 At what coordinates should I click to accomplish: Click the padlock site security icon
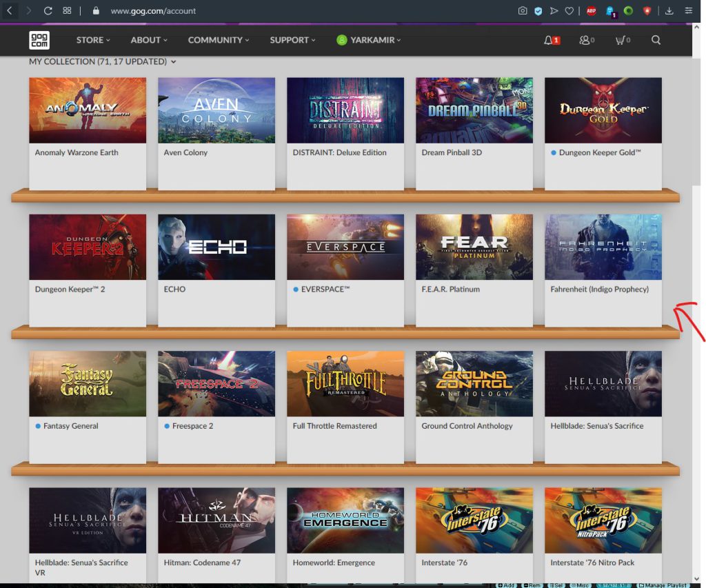click(x=96, y=10)
